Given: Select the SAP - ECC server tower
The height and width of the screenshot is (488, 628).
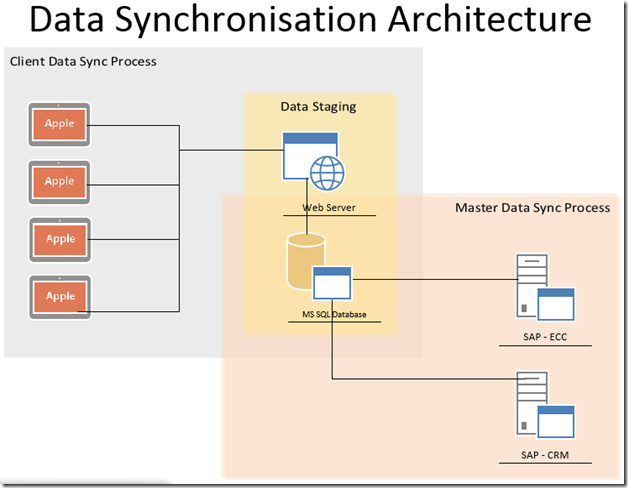Looking at the screenshot, I should click(x=530, y=280).
